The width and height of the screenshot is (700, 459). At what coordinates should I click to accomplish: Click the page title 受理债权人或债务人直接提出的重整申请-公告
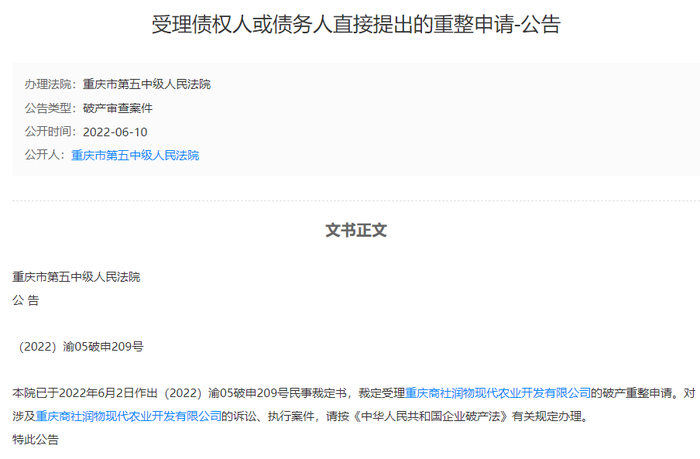pyautogui.click(x=356, y=24)
